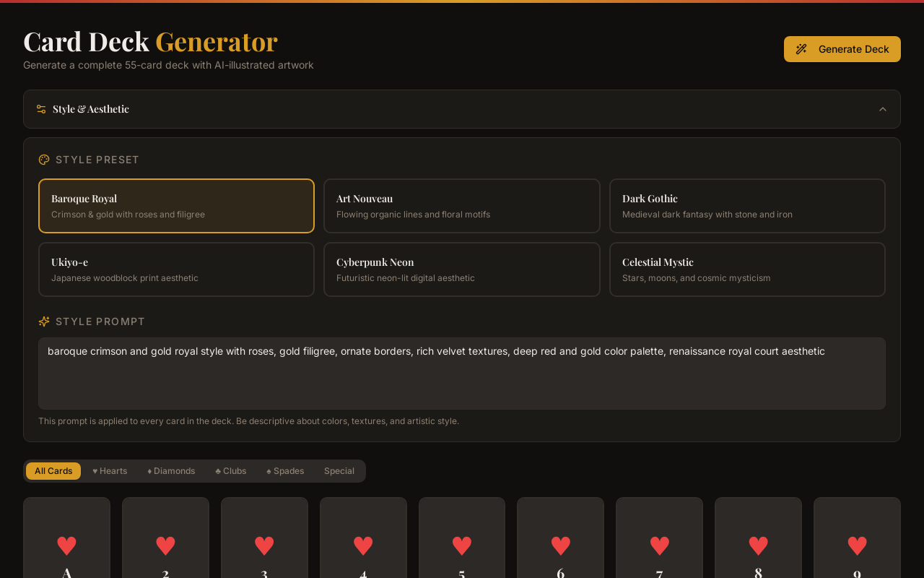Open the Ace of Hearts card
Viewport: 924px width, 578px height.
click(x=66, y=538)
